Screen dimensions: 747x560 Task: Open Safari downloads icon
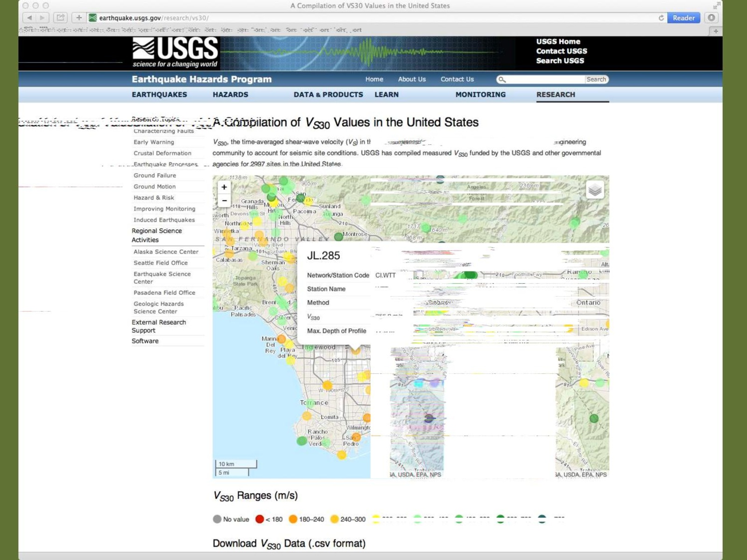pos(711,18)
